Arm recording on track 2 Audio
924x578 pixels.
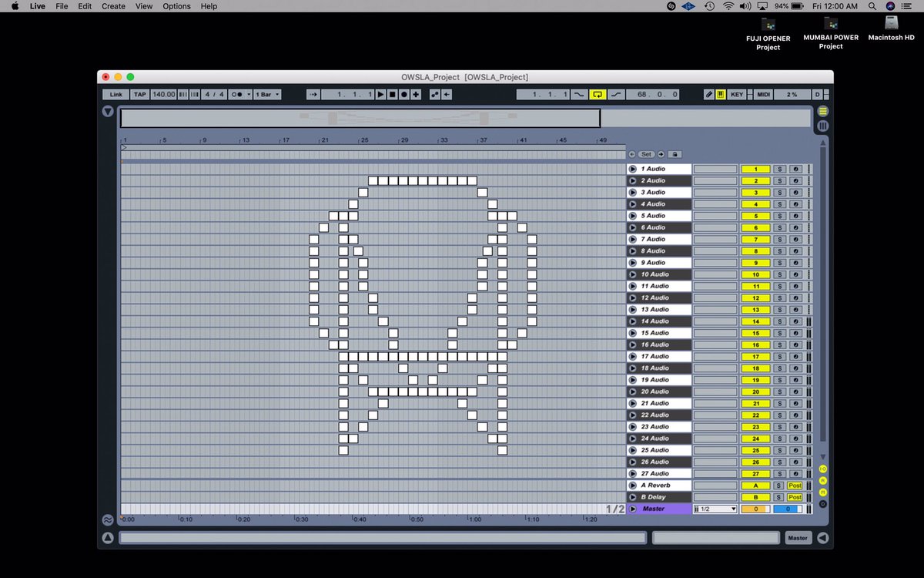click(795, 180)
